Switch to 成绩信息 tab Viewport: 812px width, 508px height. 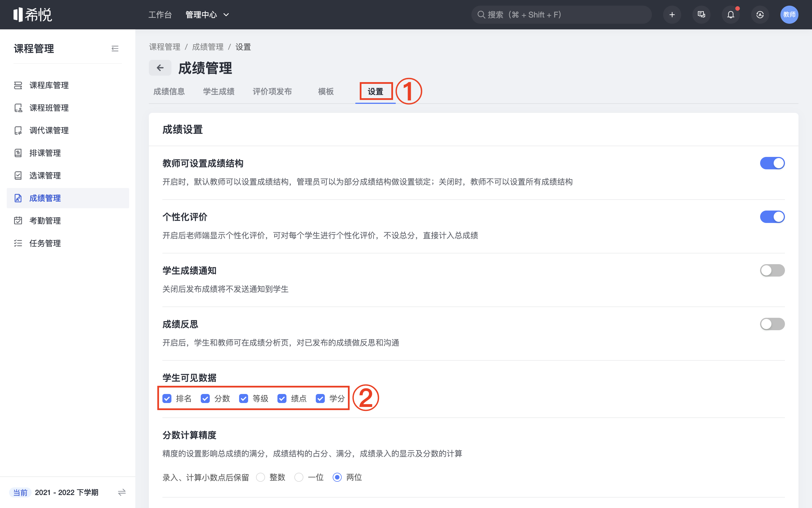169,91
